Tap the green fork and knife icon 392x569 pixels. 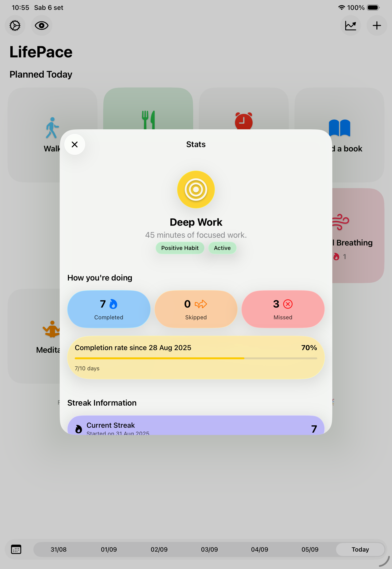[x=148, y=120]
